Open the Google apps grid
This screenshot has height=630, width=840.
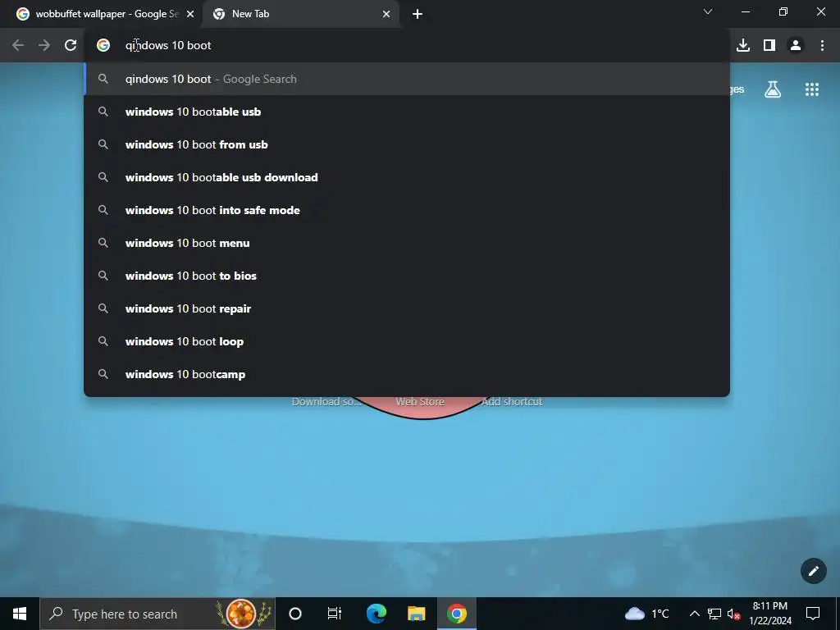pos(812,89)
